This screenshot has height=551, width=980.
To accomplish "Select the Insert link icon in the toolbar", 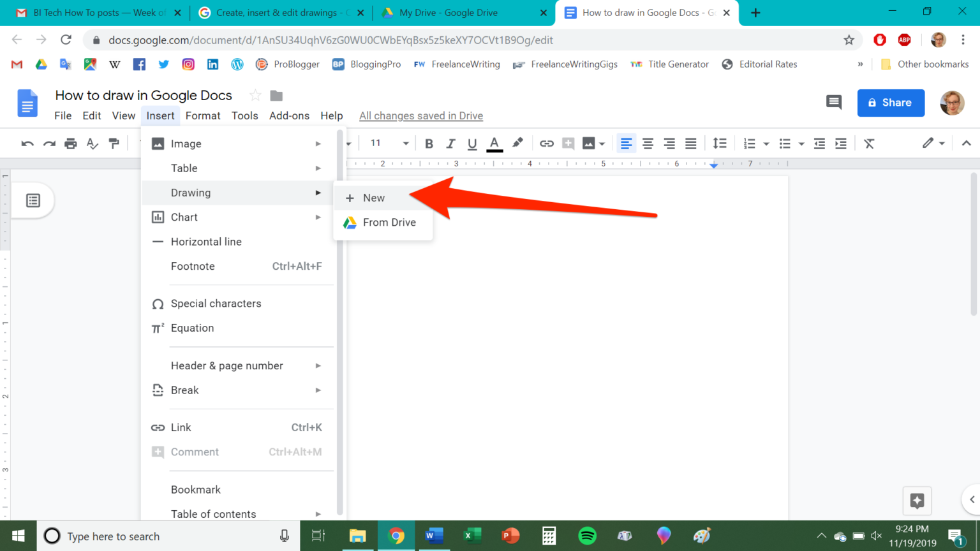I will click(547, 143).
